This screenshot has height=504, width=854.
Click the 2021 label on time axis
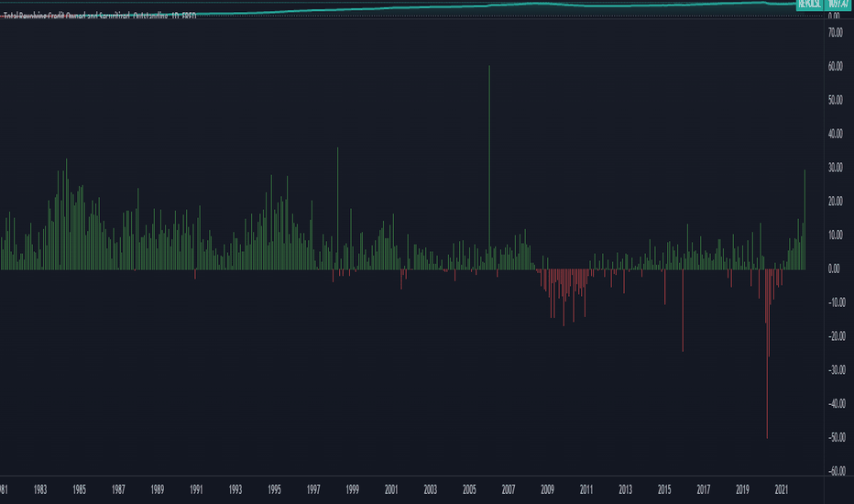coord(782,489)
